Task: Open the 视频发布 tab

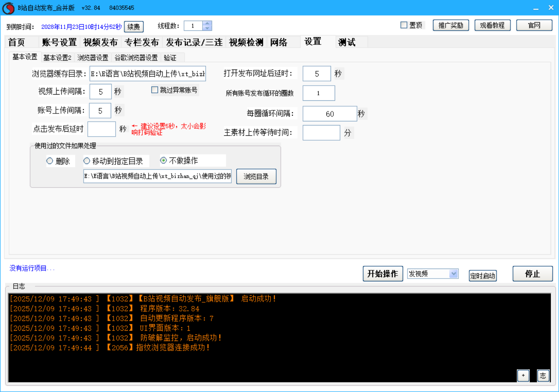Action: pyautogui.click(x=100, y=42)
